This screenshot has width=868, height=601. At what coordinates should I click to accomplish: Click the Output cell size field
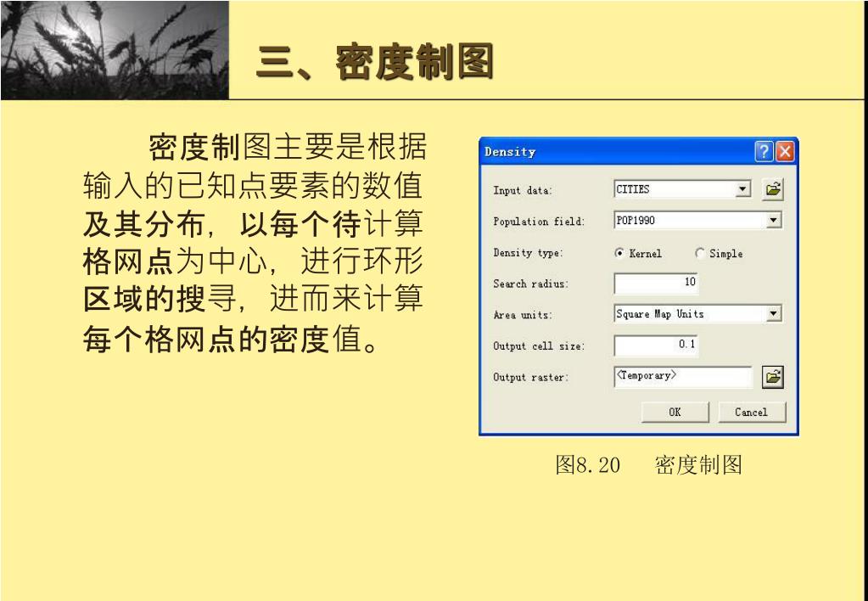656,345
